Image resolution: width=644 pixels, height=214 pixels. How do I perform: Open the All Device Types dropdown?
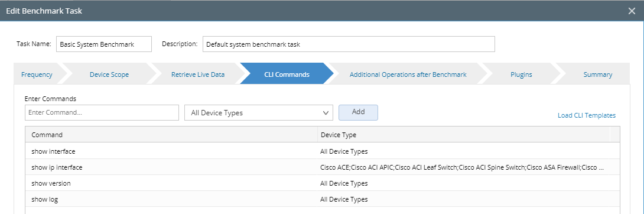tap(259, 112)
